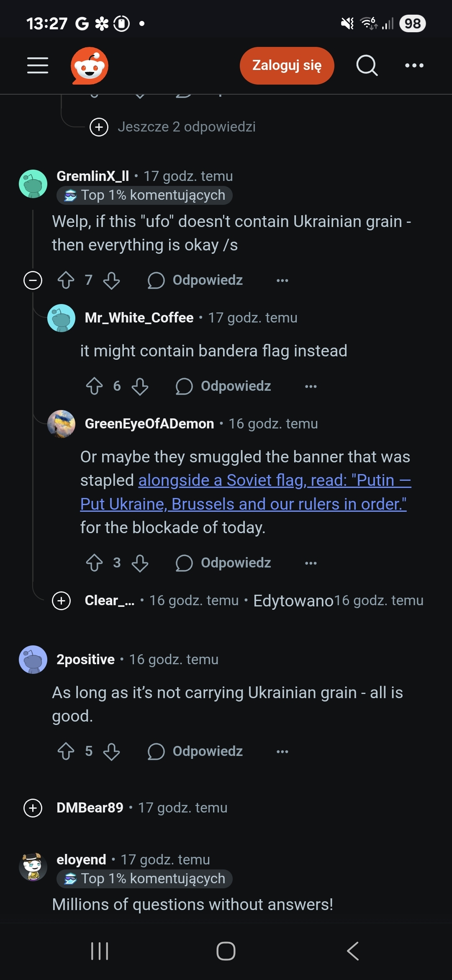Image resolution: width=452 pixels, height=980 pixels.
Task: Open more options on GremlinX_II's comment
Action: coord(282,280)
